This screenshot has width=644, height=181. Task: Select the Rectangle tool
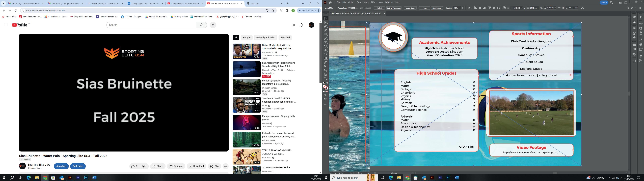pos(325,34)
